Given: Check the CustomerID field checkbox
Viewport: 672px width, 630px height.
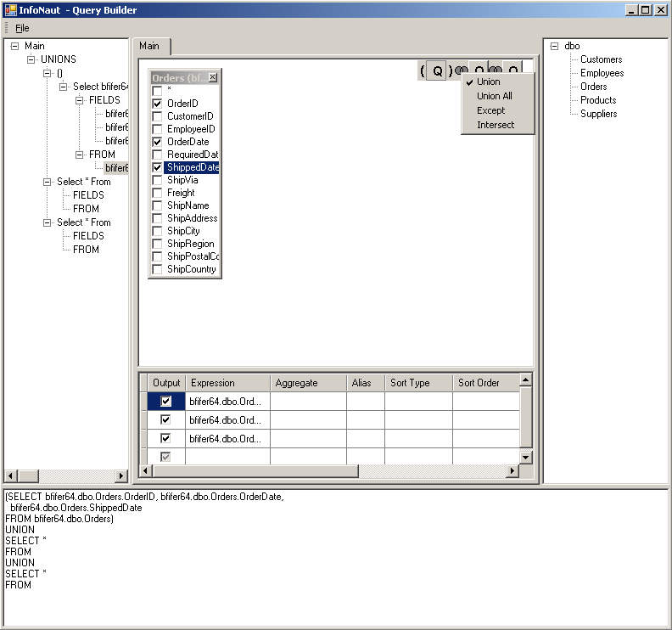Looking at the screenshot, I should tap(157, 116).
